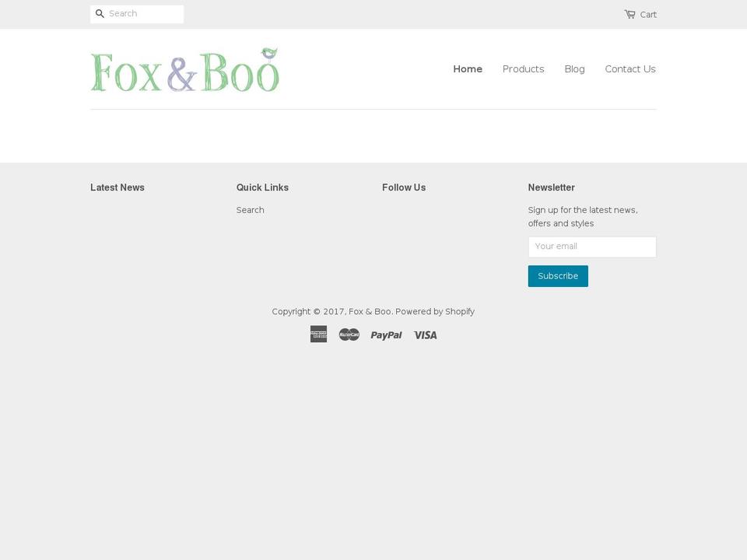Click the Your email newsletter field
This screenshot has height=560, width=747.
tap(591, 247)
